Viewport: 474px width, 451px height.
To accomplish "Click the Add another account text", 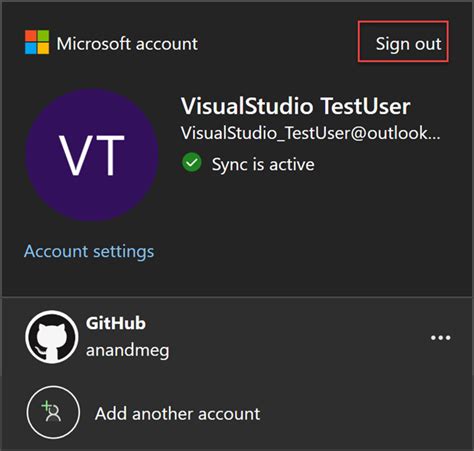I will tap(177, 414).
